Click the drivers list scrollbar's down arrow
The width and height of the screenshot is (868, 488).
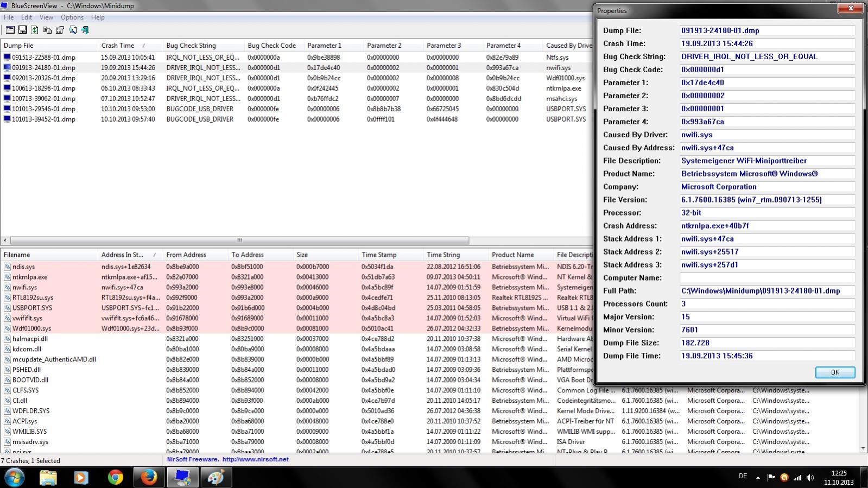point(863,449)
